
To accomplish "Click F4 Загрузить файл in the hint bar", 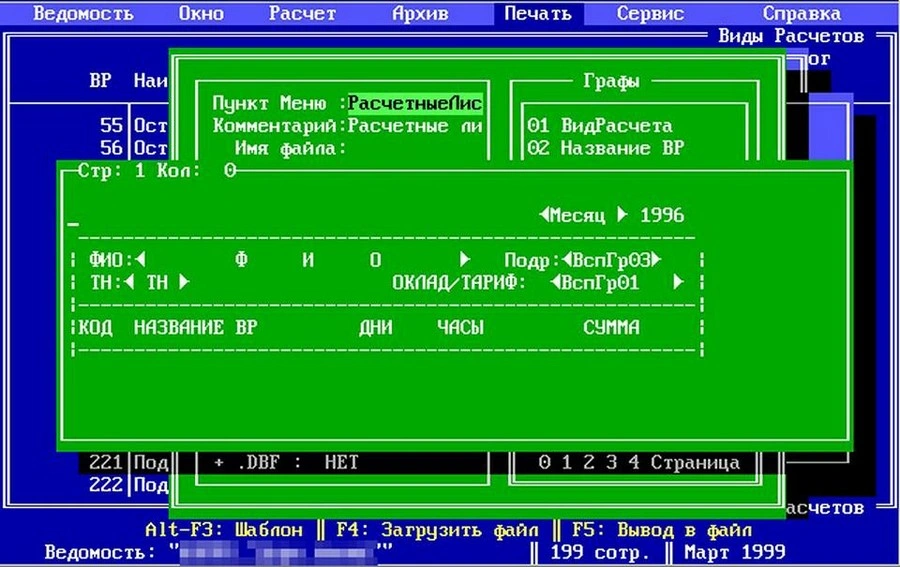I will [453, 529].
